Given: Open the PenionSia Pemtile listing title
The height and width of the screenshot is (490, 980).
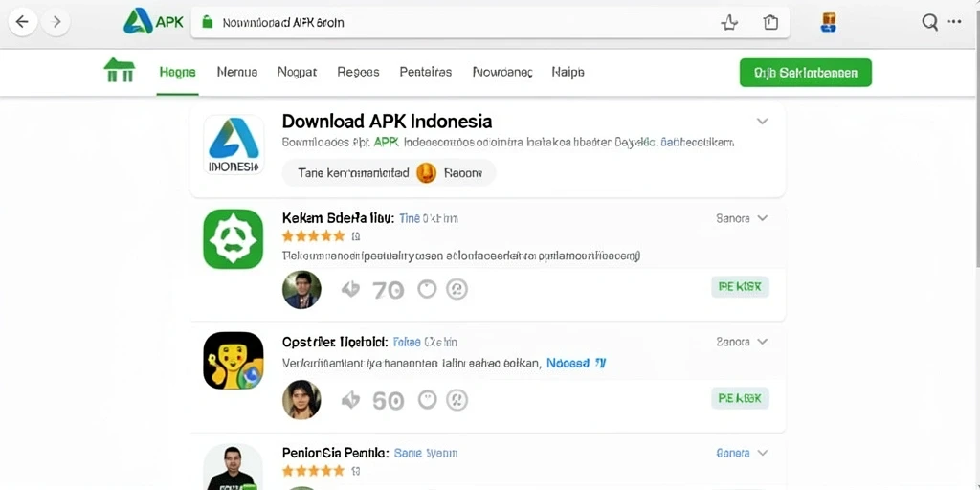Looking at the screenshot, I should point(336,453).
